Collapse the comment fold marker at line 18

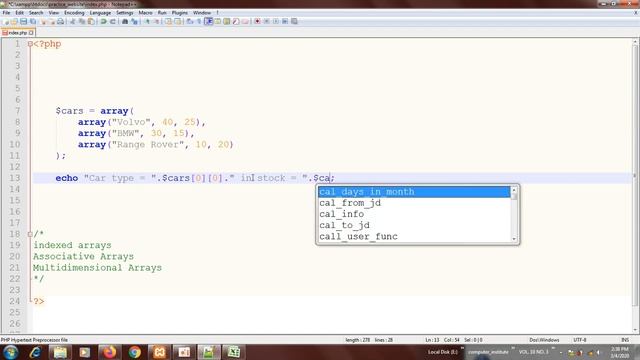30,234
